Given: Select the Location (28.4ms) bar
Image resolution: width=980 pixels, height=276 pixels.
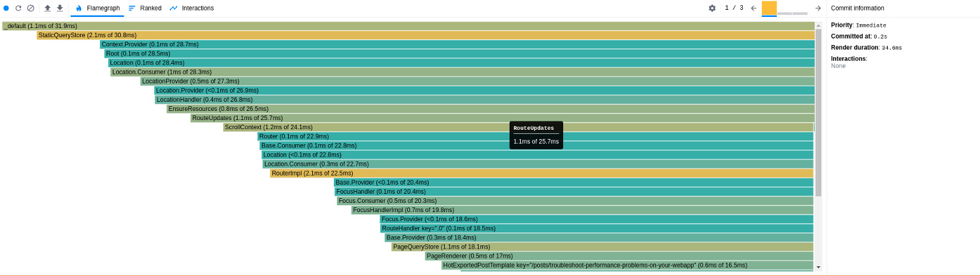Looking at the screenshot, I should coord(461,63).
